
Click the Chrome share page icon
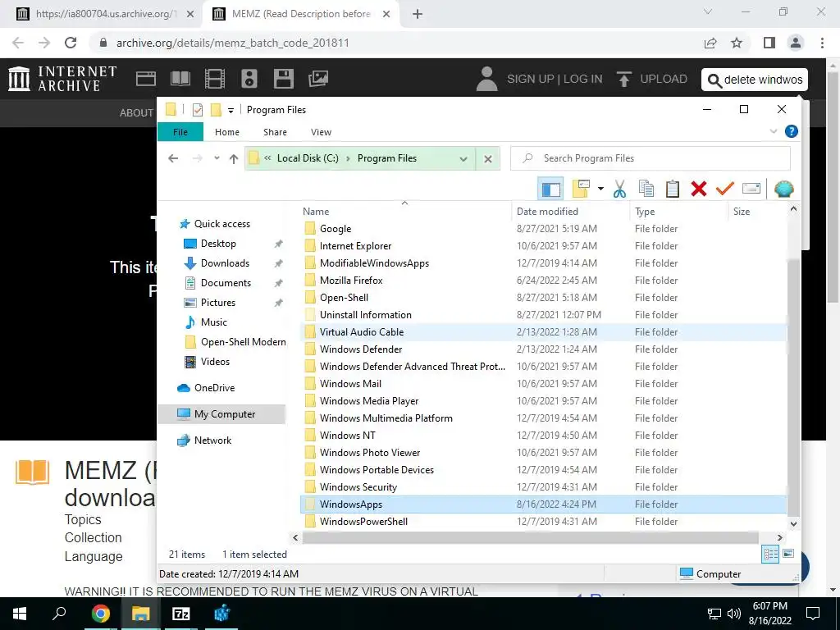(x=710, y=43)
